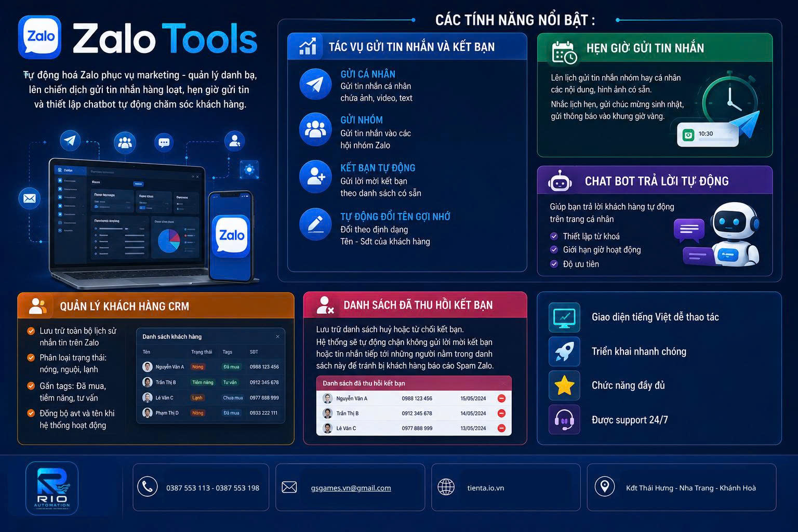Open the tienta.io.vn website link
This screenshot has width=798, height=532.
point(485,488)
